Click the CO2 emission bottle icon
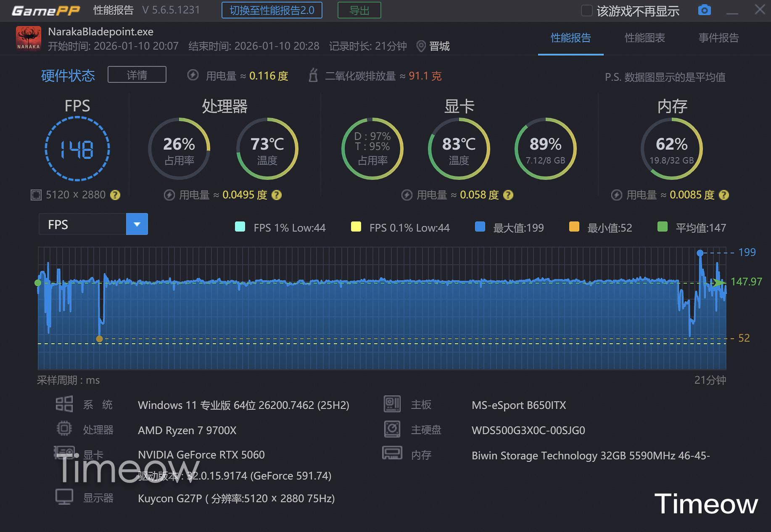 [313, 75]
